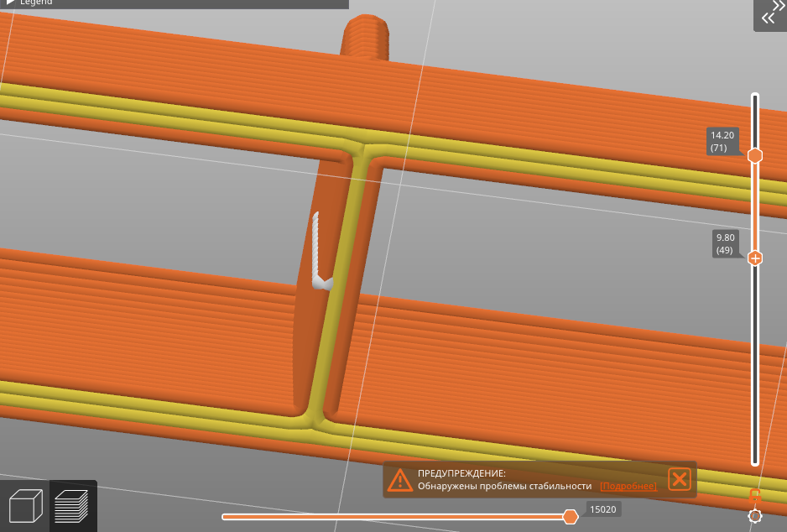Switch to the 3D editor cube view

(x=26, y=506)
